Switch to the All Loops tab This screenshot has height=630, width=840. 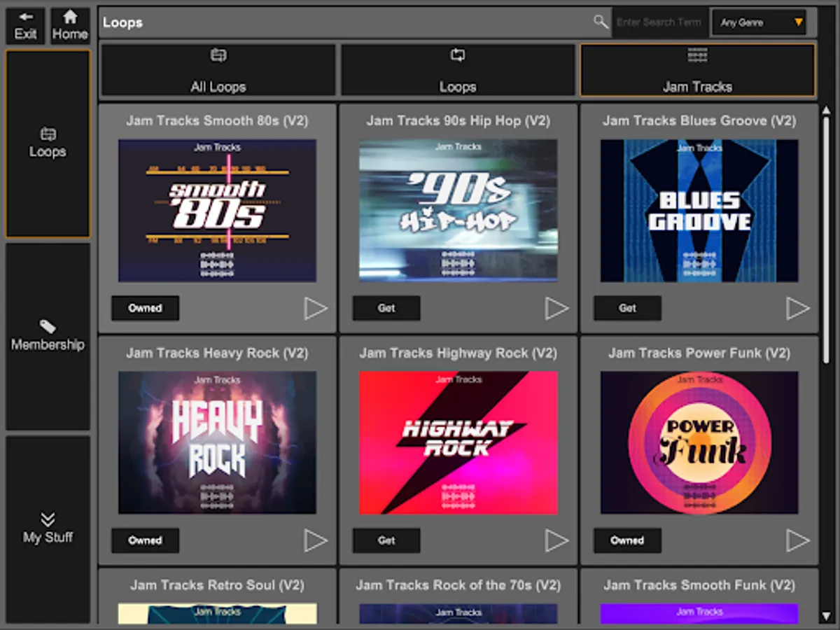pyautogui.click(x=218, y=70)
